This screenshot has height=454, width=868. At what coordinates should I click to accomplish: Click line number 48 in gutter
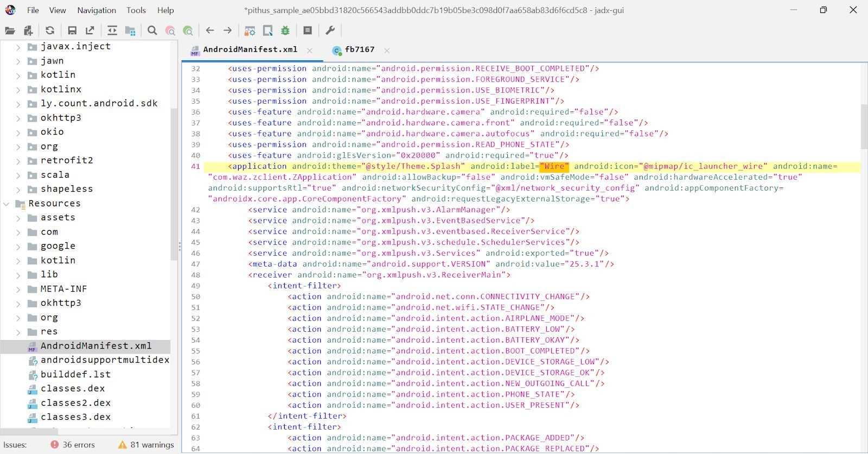[195, 275]
